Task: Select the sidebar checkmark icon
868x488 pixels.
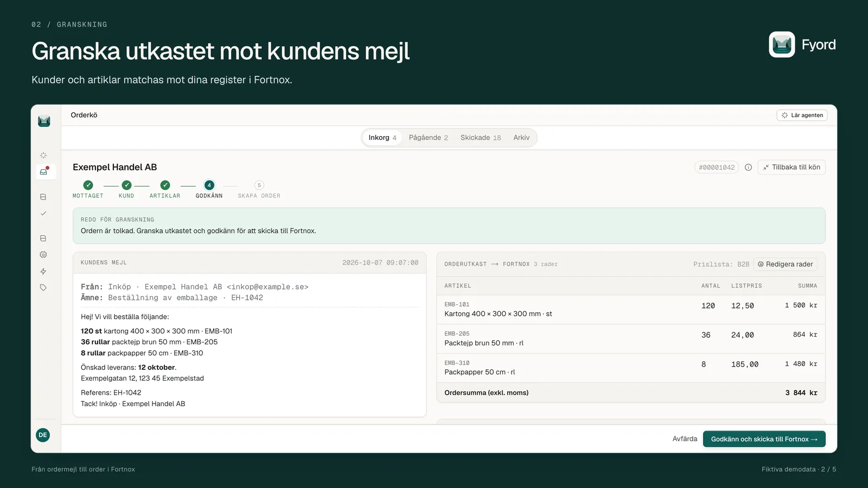Action: coord(43,213)
